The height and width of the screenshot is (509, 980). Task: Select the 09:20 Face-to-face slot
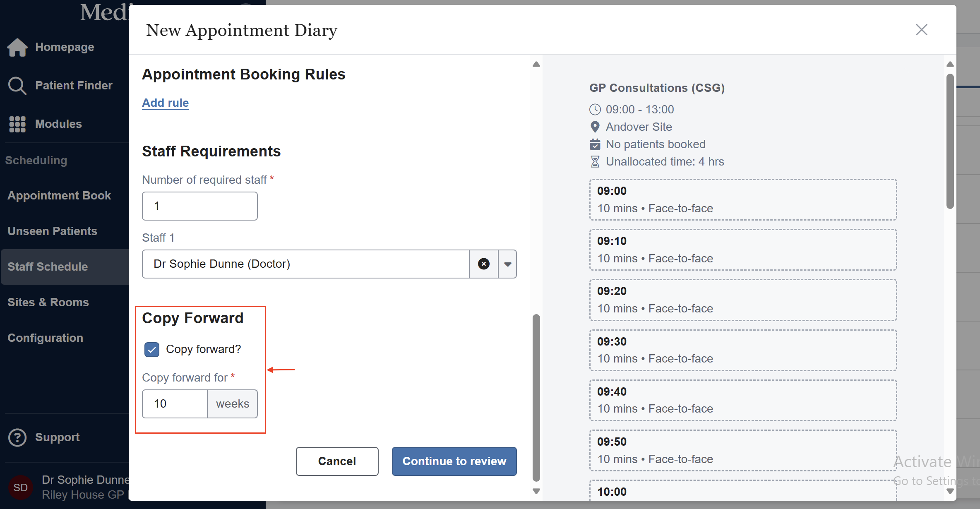[743, 300]
